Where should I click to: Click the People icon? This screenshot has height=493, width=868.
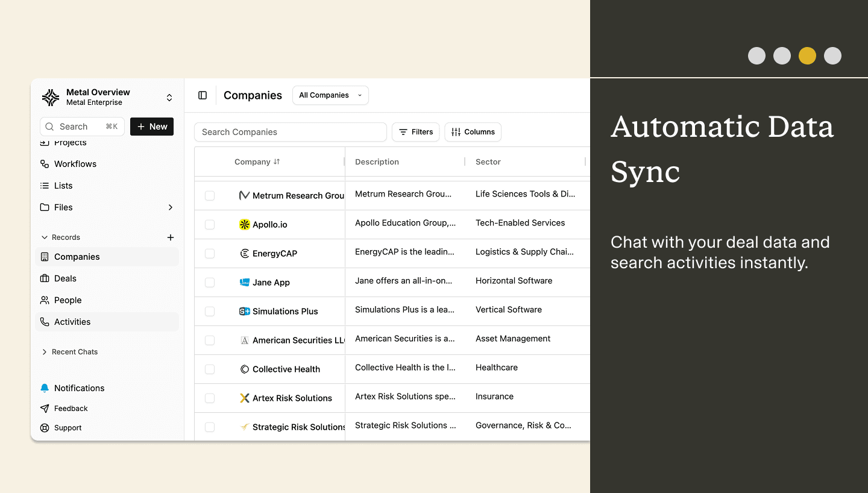pyautogui.click(x=45, y=300)
